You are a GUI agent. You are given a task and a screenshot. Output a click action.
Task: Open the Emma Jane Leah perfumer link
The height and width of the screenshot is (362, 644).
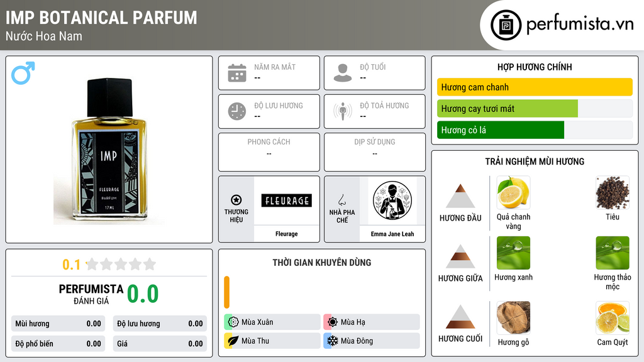tap(392, 234)
